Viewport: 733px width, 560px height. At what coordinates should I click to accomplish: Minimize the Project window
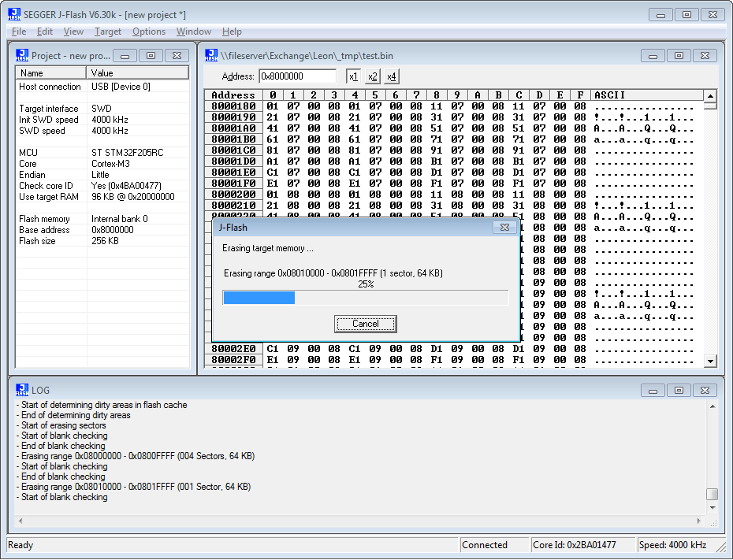click(125, 56)
